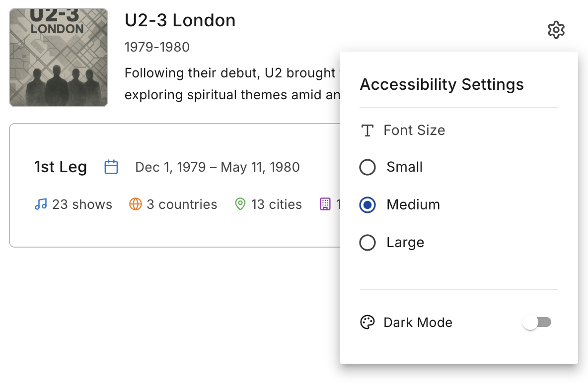588x392 pixels.
Task: Click the Dark Mode palette icon
Action: pos(367,323)
